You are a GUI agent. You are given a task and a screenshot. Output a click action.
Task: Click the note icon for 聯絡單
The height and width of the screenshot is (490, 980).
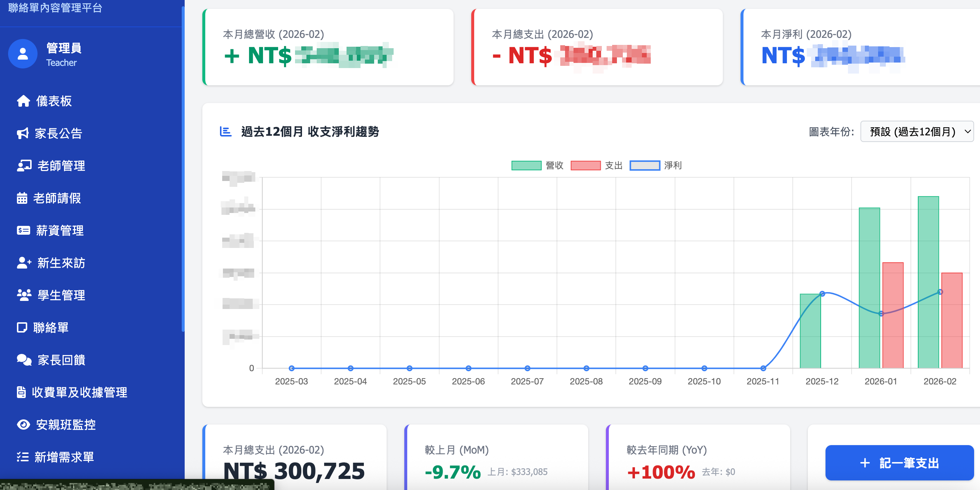pos(22,327)
